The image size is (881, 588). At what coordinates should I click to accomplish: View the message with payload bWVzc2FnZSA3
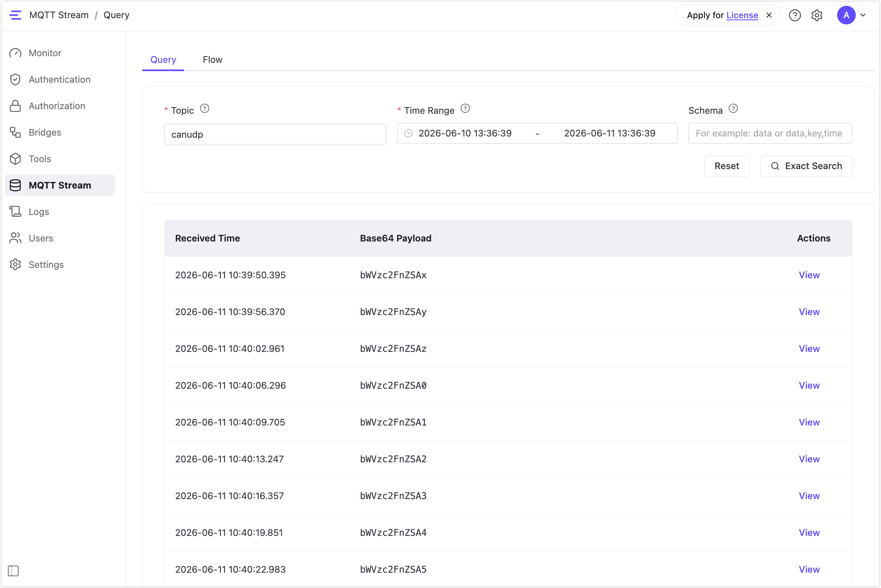pos(809,496)
